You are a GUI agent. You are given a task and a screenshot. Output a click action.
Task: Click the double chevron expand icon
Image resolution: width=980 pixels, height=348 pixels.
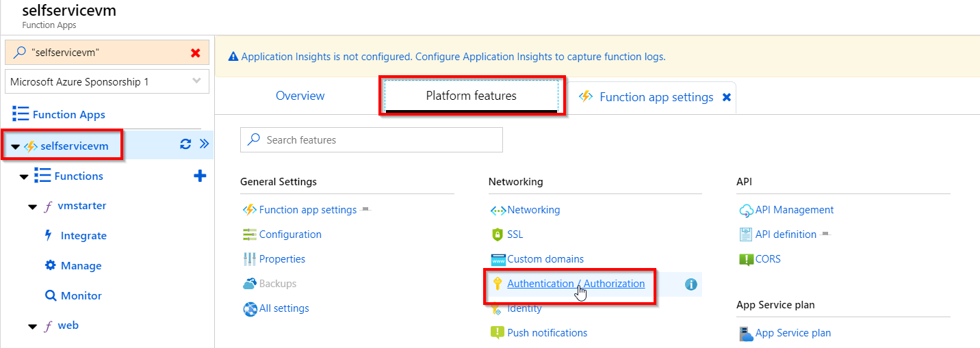coord(203,144)
